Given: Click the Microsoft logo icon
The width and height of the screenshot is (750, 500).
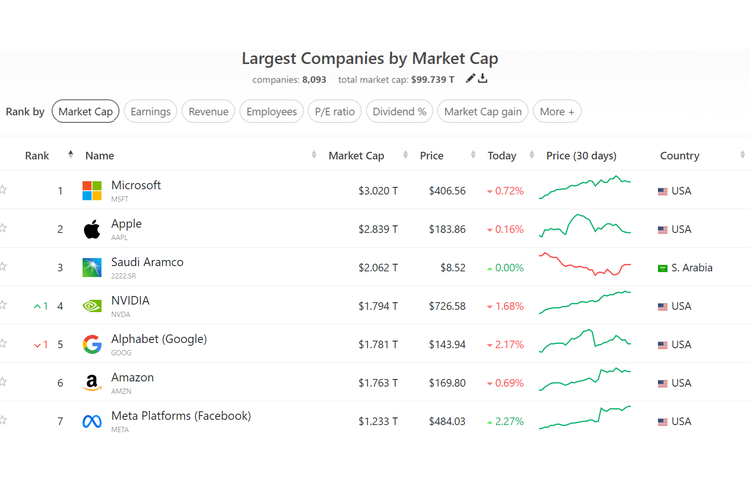Looking at the screenshot, I should (x=92, y=191).
